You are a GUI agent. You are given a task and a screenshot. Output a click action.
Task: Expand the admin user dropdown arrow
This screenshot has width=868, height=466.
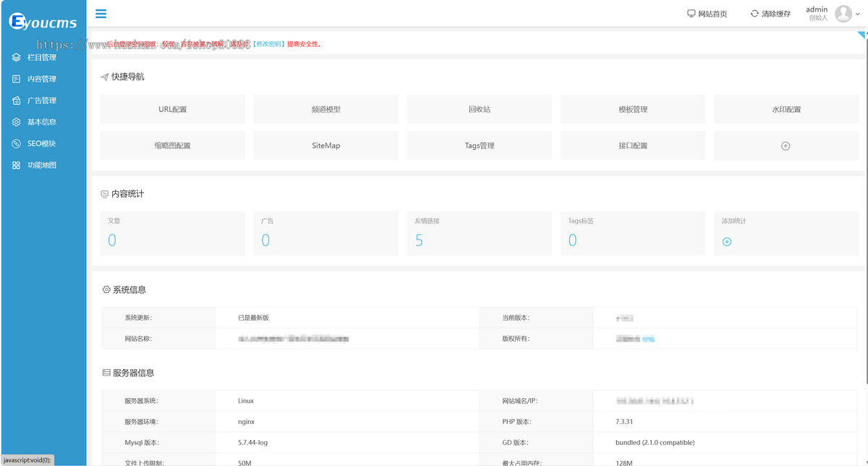point(858,14)
